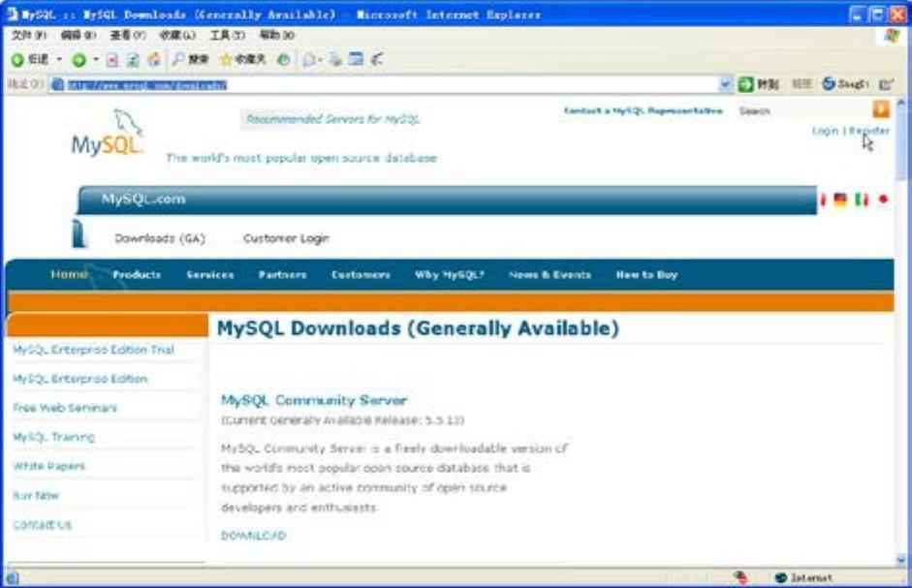
Task: Click the Links toolbar label
Action: click(x=802, y=85)
